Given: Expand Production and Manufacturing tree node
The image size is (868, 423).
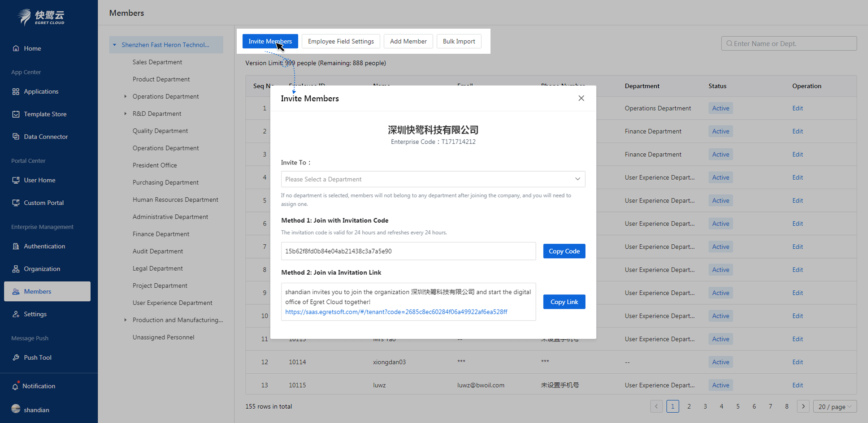Looking at the screenshot, I should click(125, 320).
